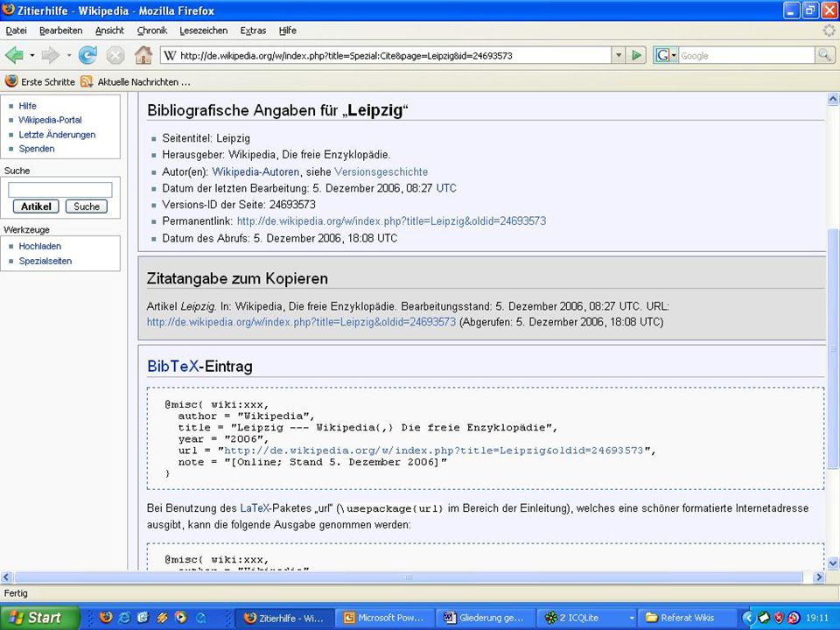Open the Ansicht menu
840x630 pixels.
[x=110, y=31]
